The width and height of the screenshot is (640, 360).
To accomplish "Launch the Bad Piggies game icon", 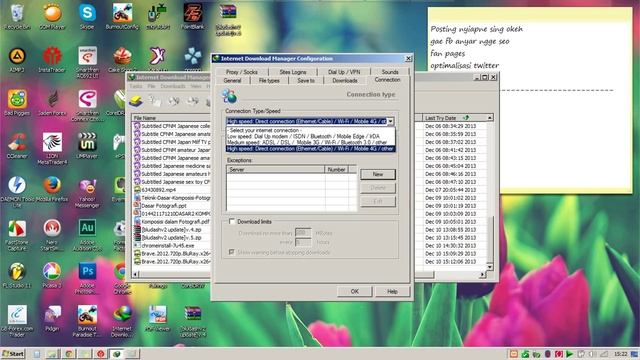I will coord(17,103).
